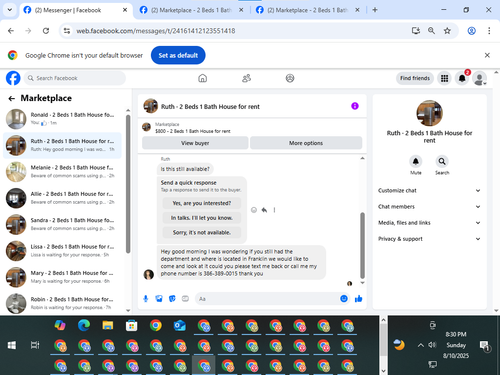This screenshot has height=375, width=500.
Task: Open the notifications bell in Facebook header
Action: point(462,78)
